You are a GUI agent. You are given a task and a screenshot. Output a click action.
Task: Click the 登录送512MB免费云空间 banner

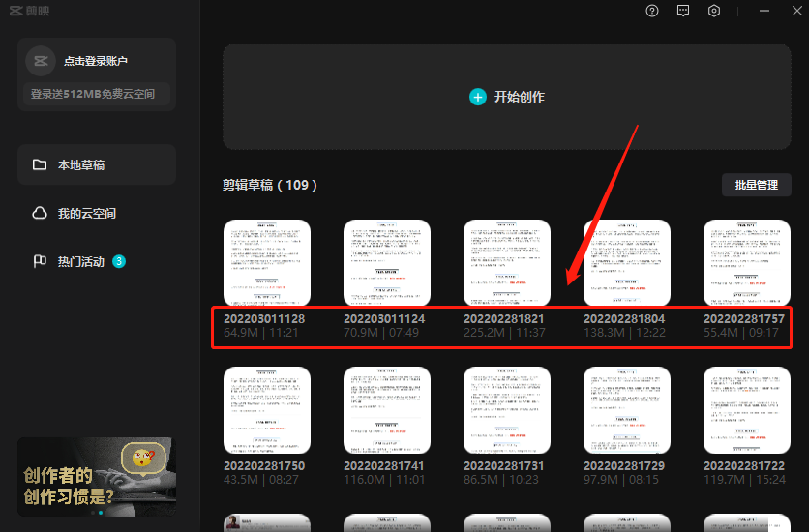(97, 94)
